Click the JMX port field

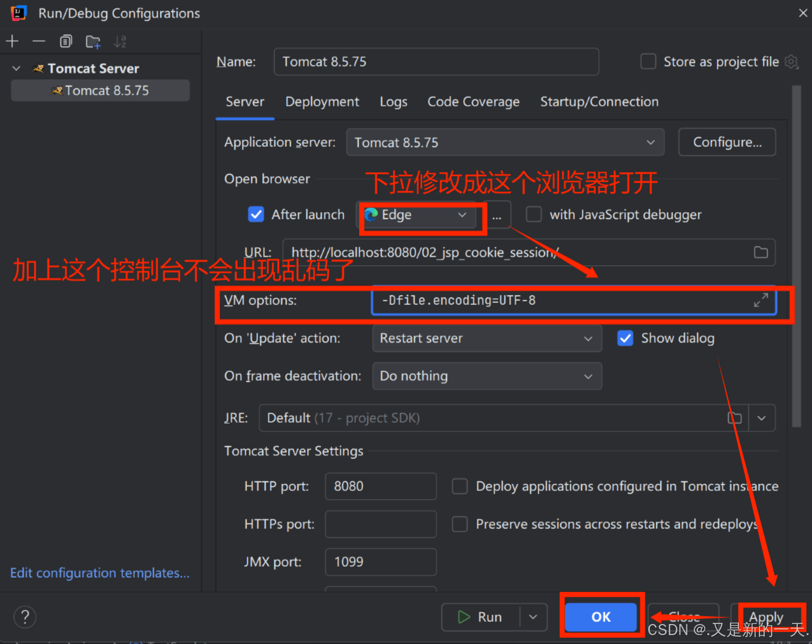[381, 562]
